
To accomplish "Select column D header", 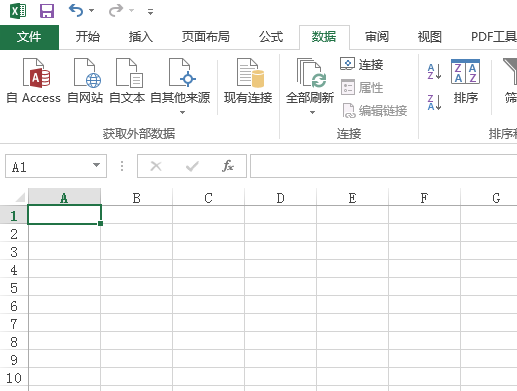I will click(x=281, y=197).
